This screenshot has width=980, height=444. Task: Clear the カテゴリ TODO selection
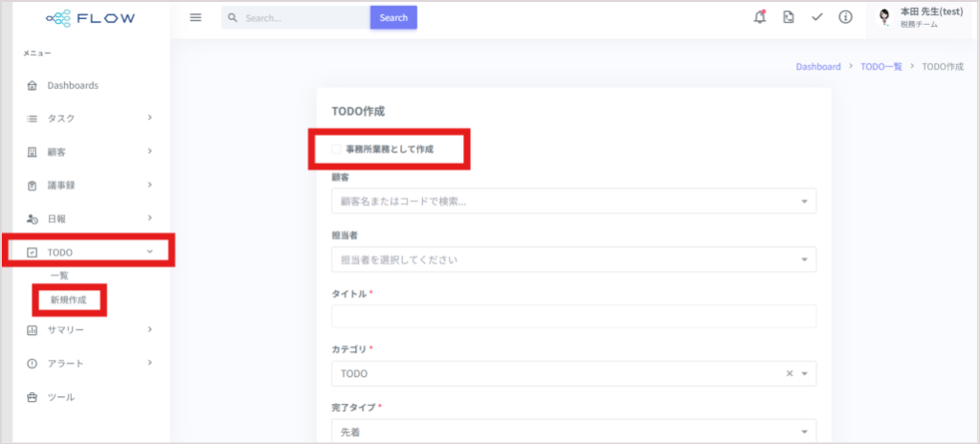[790, 373]
